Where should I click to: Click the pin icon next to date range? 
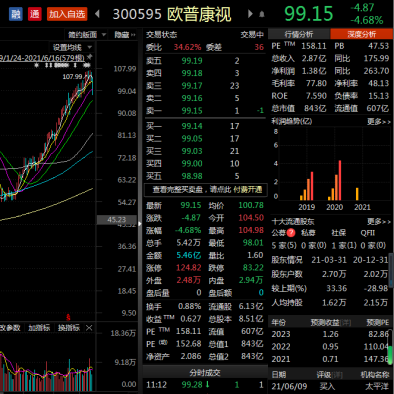tap(90, 57)
